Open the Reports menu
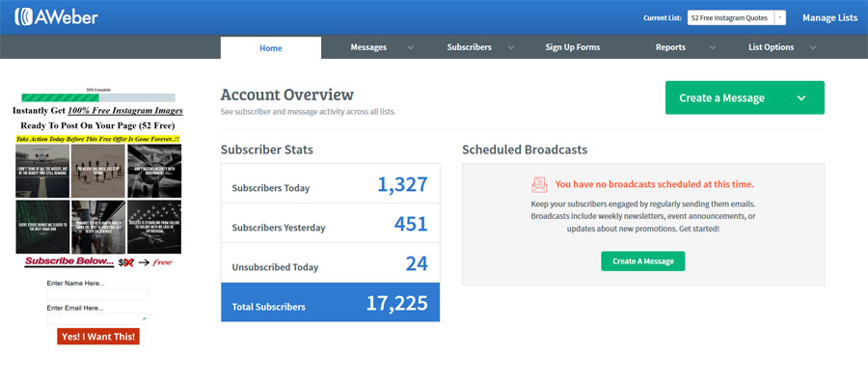868x382 pixels. tap(670, 47)
